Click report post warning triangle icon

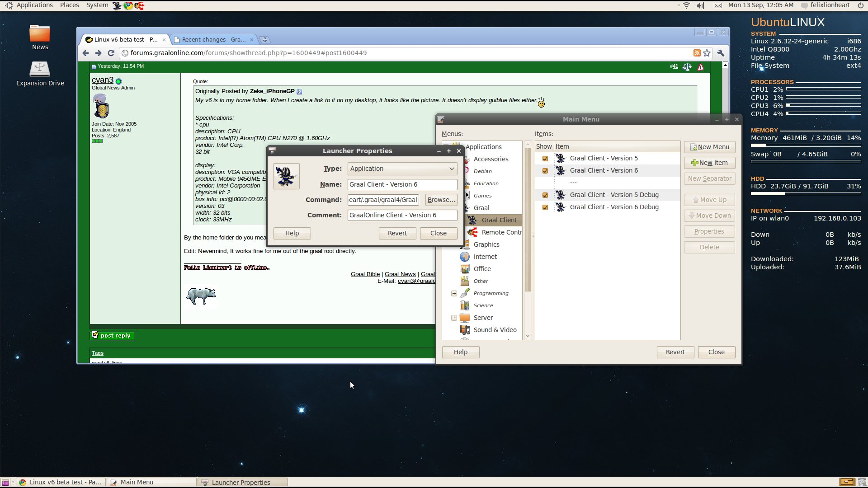click(700, 67)
